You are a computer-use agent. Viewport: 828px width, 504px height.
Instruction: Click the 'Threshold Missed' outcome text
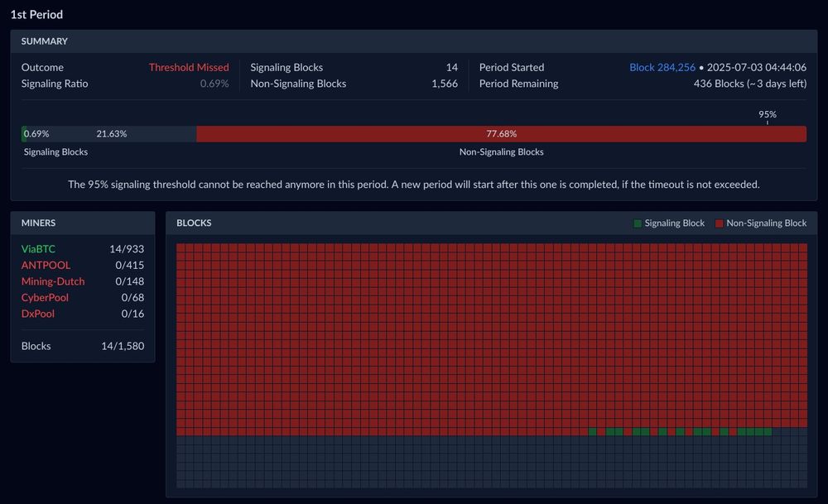click(189, 67)
